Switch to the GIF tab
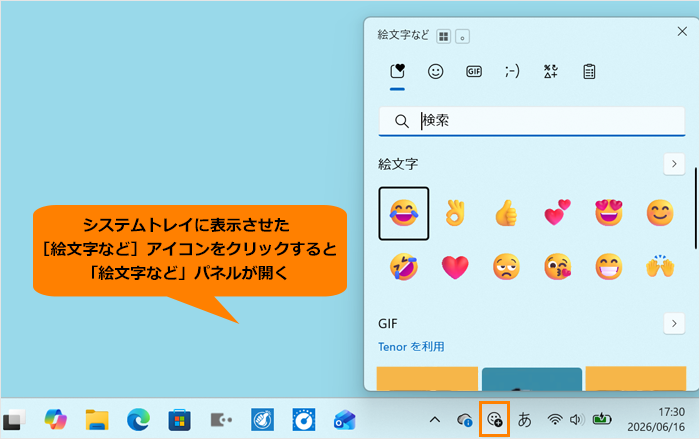The height and width of the screenshot is (439, 700). click(474, 71)
